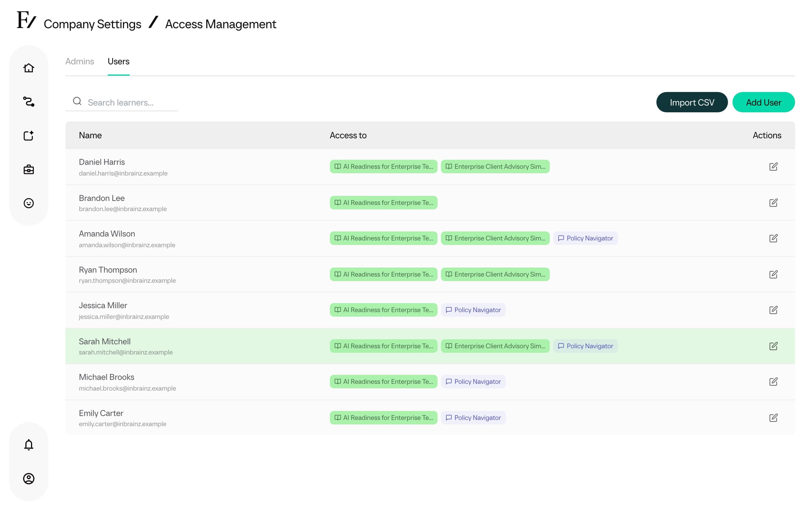Image resolution: width=812 pixels, height=508 pixels.
Task: Open the user profile icon
Action: coord(28,478)
